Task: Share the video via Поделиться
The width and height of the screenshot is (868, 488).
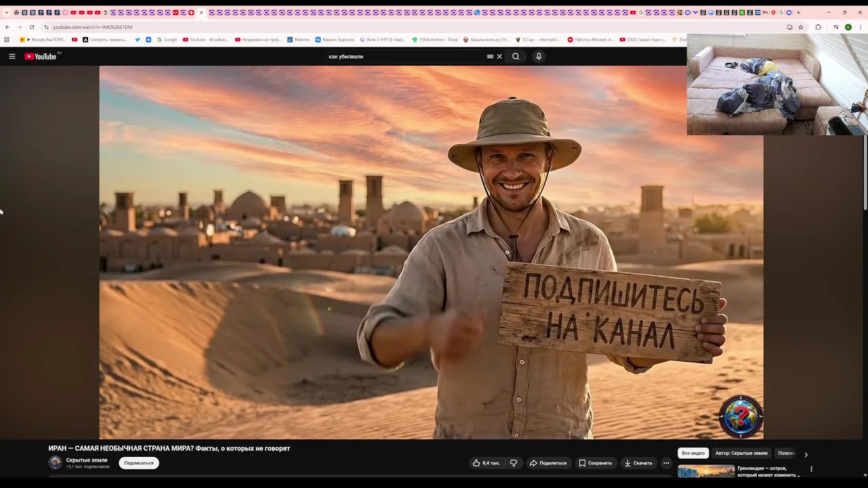Action: 548,463
